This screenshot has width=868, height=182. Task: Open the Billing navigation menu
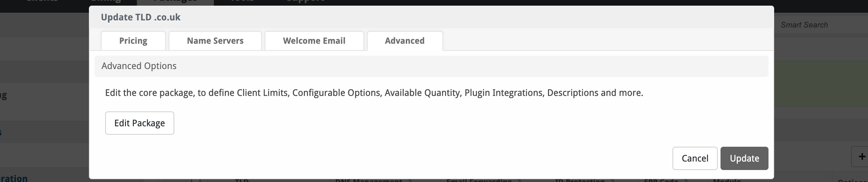tap(106, 1)
